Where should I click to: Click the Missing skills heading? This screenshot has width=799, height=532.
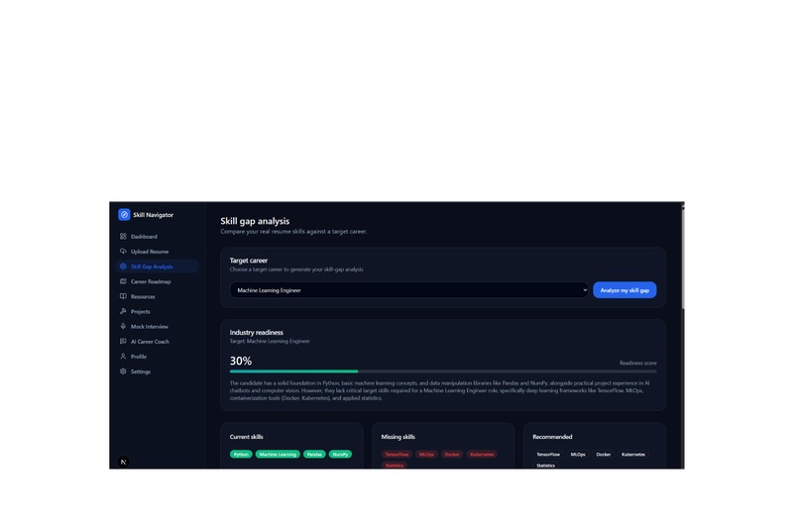pos(398,437)
